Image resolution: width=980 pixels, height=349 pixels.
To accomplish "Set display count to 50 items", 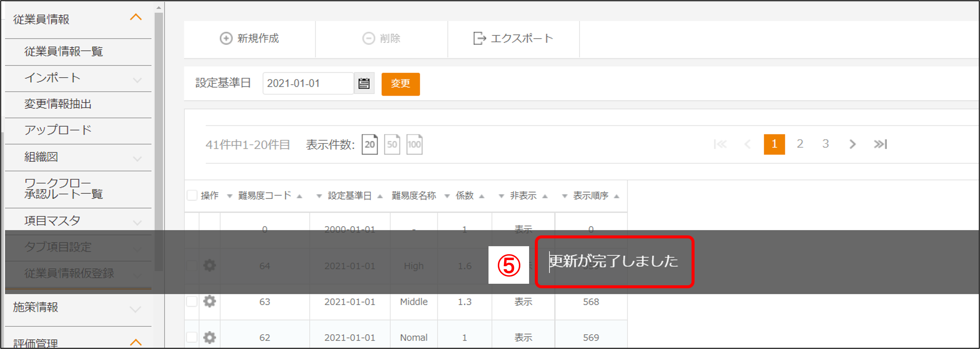I will 392,145.
